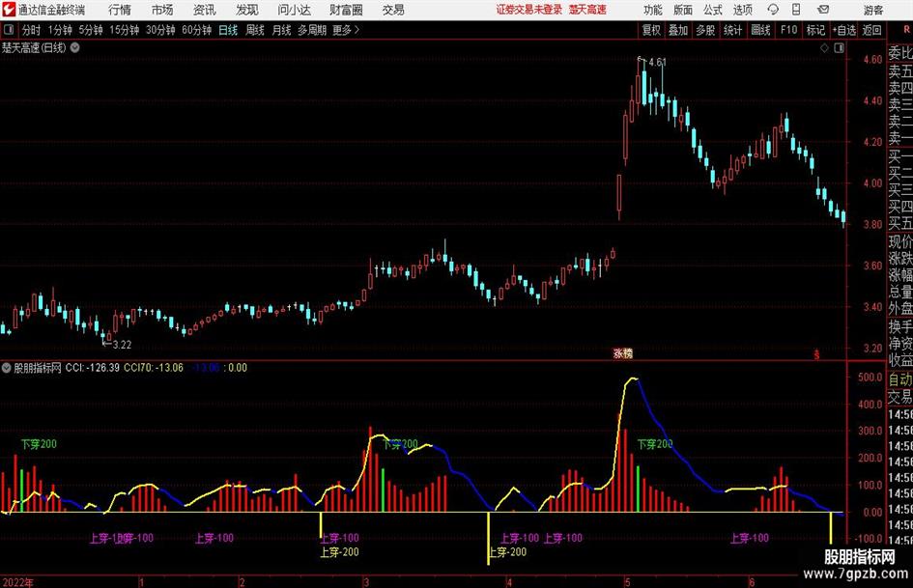The image size is (913, 588).
Task: Open the headset customer service icon
Action: click(x=773, y=10)
